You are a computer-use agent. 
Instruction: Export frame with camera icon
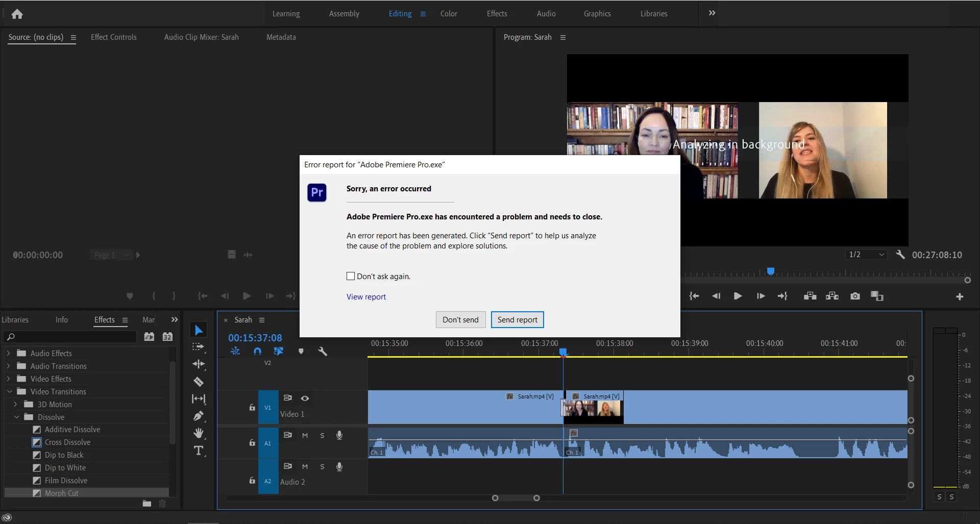tap(855, 296)
